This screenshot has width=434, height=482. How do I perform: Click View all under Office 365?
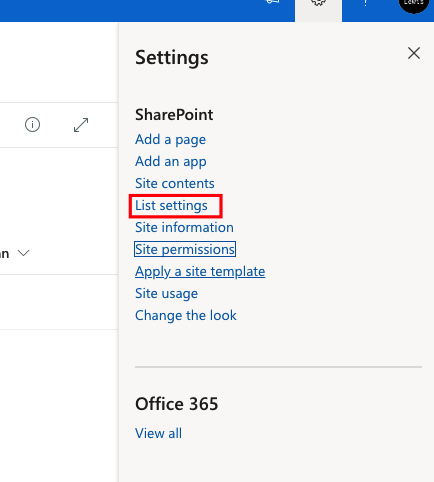tap(158, 433)
